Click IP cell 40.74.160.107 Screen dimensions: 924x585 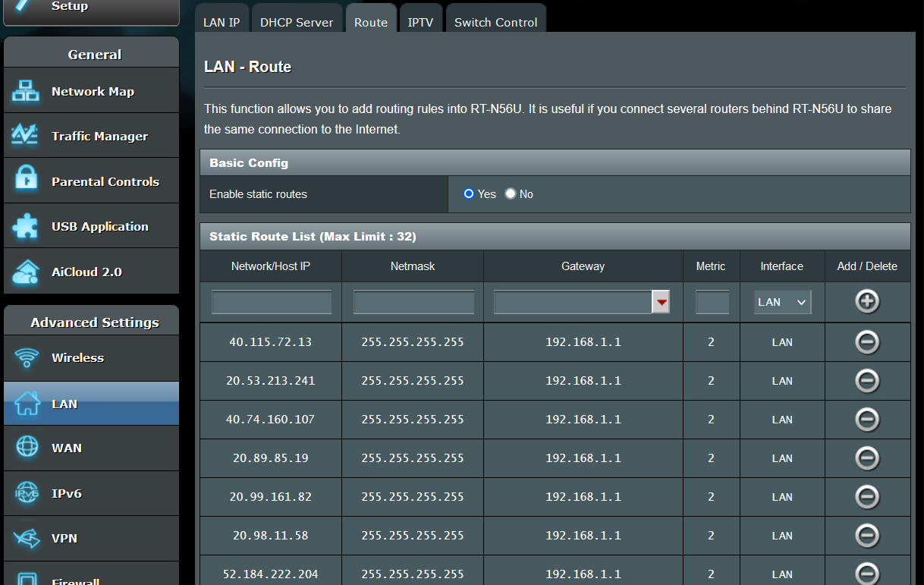271,420
